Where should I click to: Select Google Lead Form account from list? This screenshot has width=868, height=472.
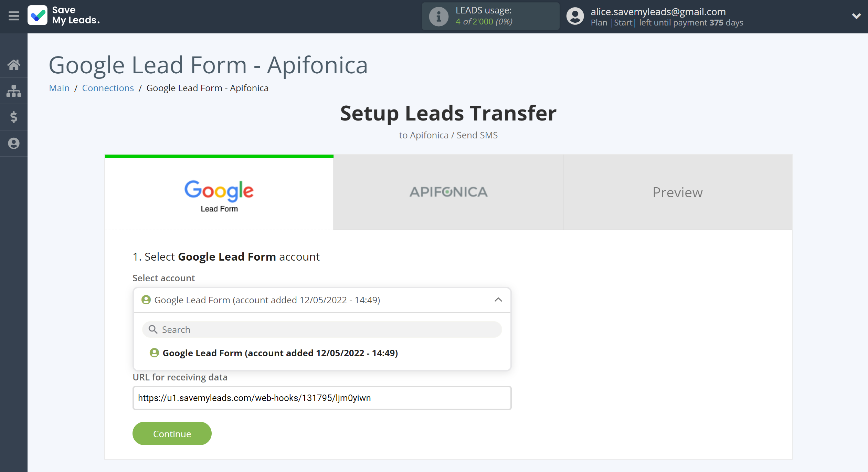(x=280, y=353)
